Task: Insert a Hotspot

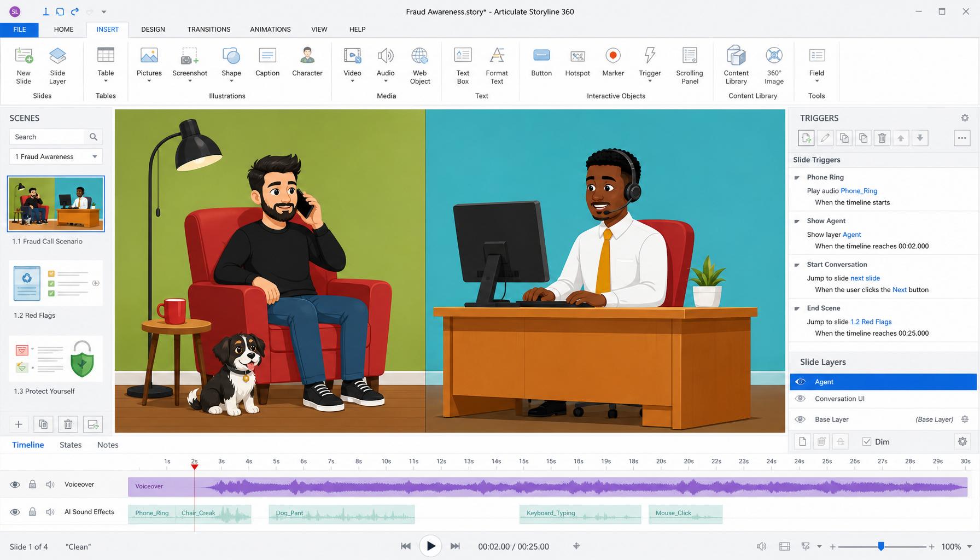Action: 577,61
